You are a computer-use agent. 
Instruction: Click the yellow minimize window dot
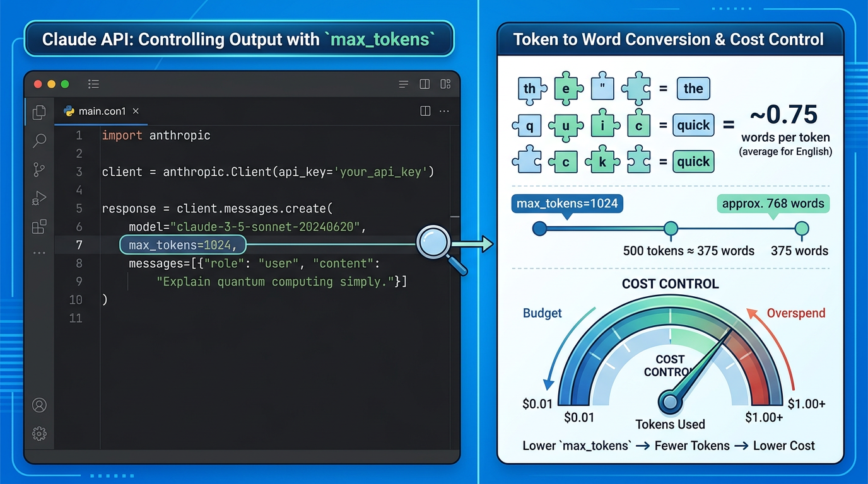click(x=51, y=84)
